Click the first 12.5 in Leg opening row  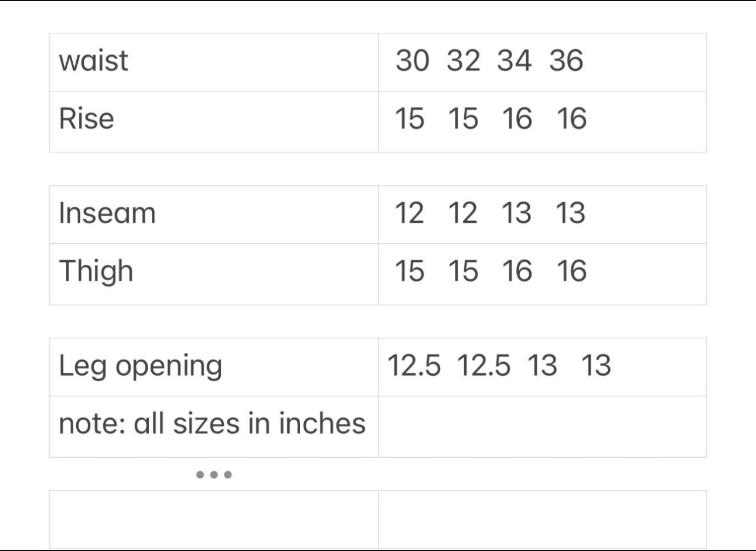point(414,366)
